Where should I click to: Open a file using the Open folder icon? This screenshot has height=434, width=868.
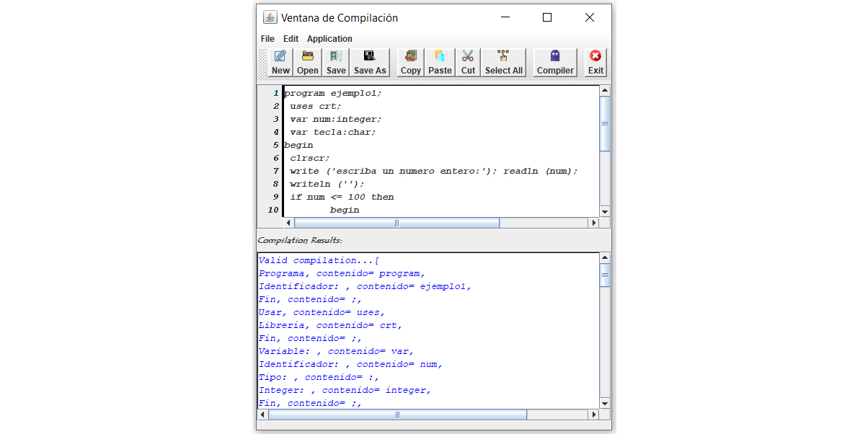click(307, 61)
